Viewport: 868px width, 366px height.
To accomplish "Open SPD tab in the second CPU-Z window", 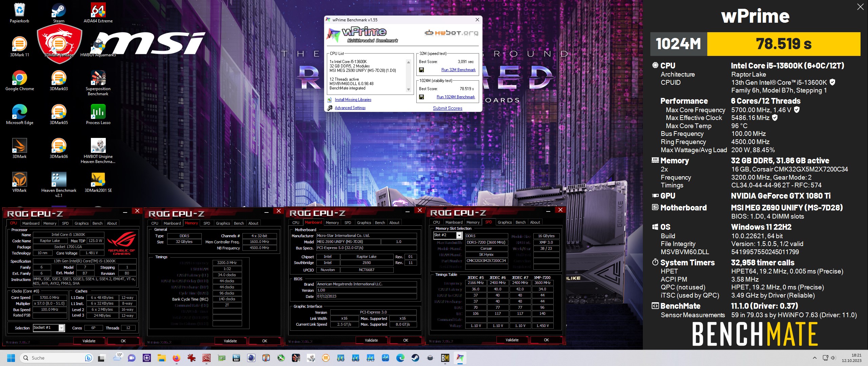I will point(206,223).
